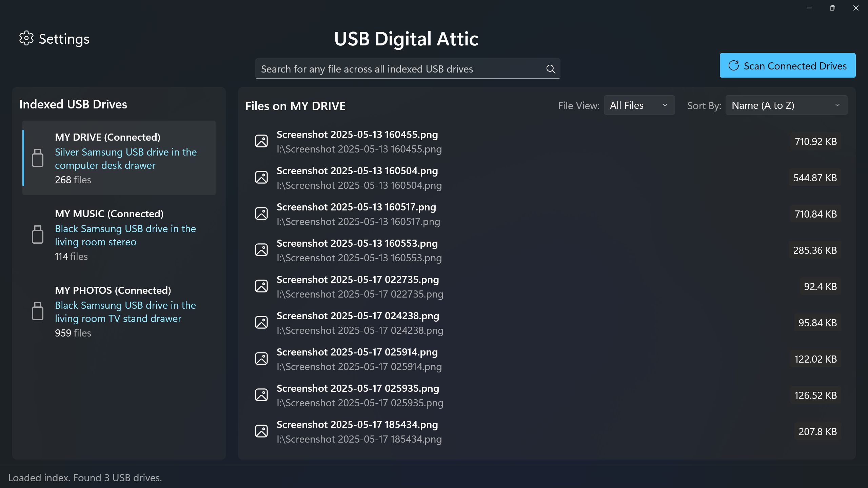This screenshot has height=488, width=868.
Task: Open Settings via its text label
Action: coord(64,39)
